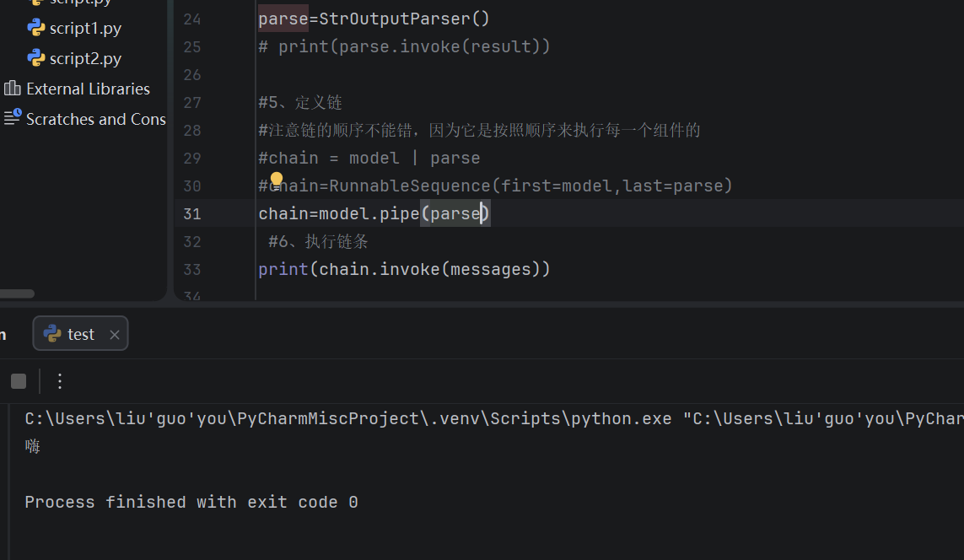
Task: Click 'parse=StrOutputParser()' code line
Action: 374,19
